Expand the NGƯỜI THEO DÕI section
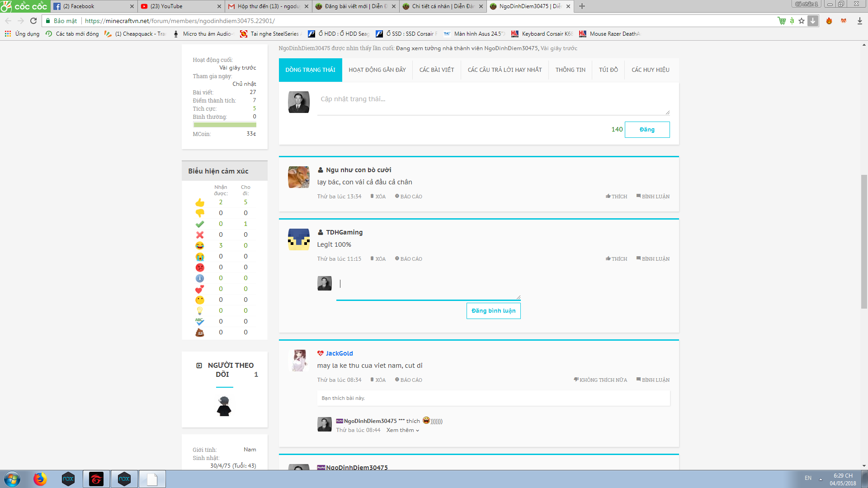Image resolution: width=868 pixels, height=488 pixels. [199, 366]
